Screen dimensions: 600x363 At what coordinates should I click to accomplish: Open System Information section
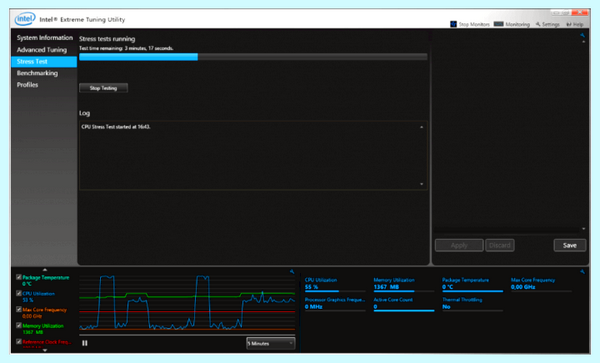tap(44, 37)
